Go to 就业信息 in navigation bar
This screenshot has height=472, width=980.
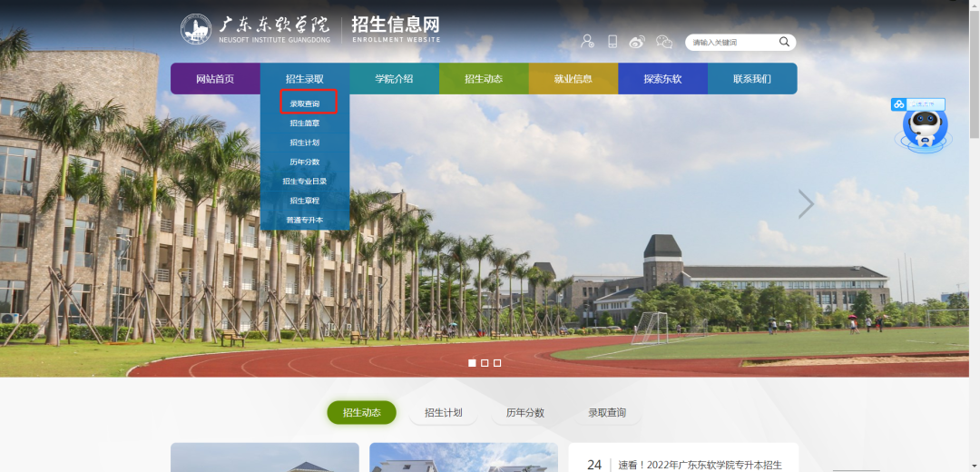(x=573, y=79)
